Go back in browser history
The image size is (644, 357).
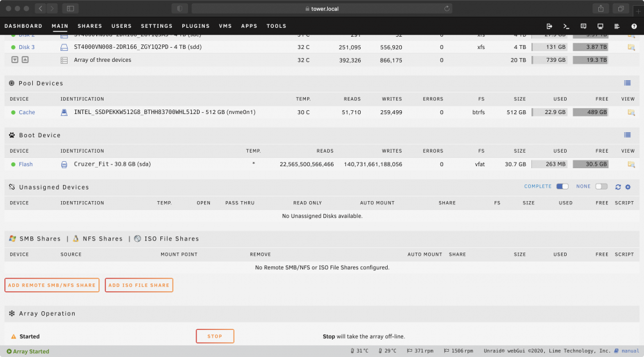[x=40, y=8]
